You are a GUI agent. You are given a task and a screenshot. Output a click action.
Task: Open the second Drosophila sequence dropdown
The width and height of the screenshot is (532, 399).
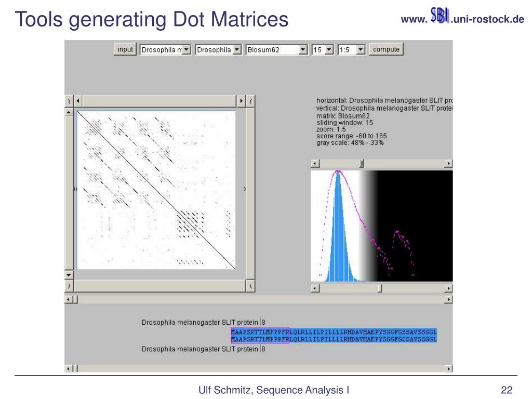219,50
